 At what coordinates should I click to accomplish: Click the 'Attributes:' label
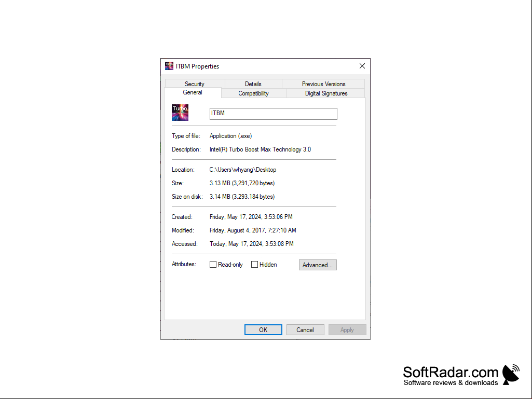tap(184, 264)
